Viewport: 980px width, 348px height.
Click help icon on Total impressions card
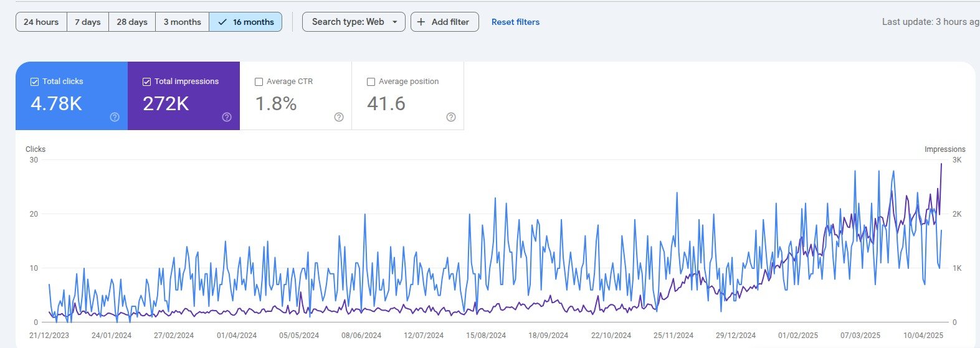click(x=227, y=117)
